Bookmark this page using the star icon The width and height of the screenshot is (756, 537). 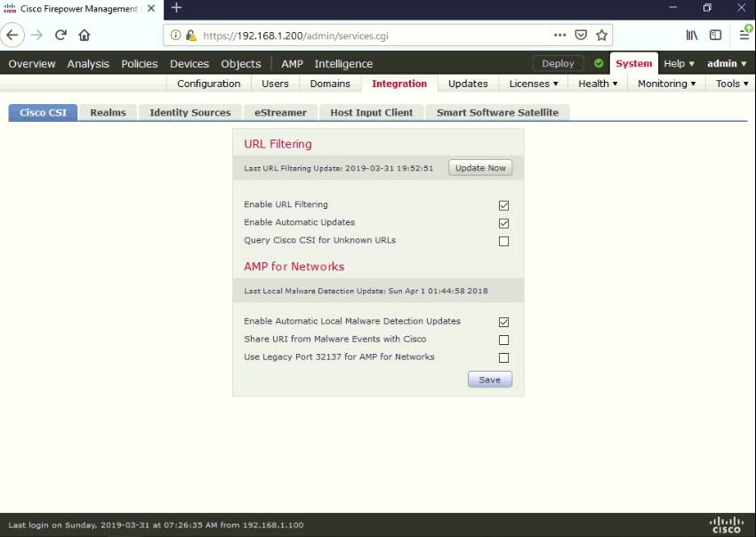click(602, 36)
